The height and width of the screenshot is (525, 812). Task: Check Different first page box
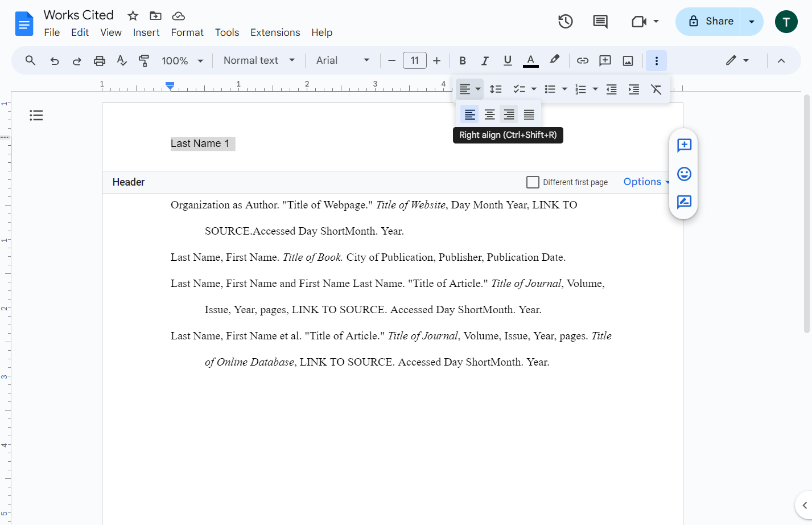tap(533, 182)
